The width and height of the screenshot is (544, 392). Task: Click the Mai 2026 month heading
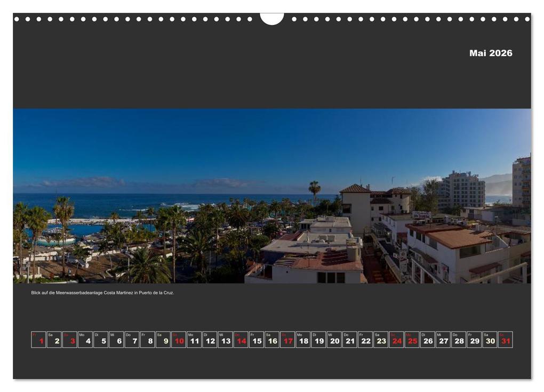[490, 53]
